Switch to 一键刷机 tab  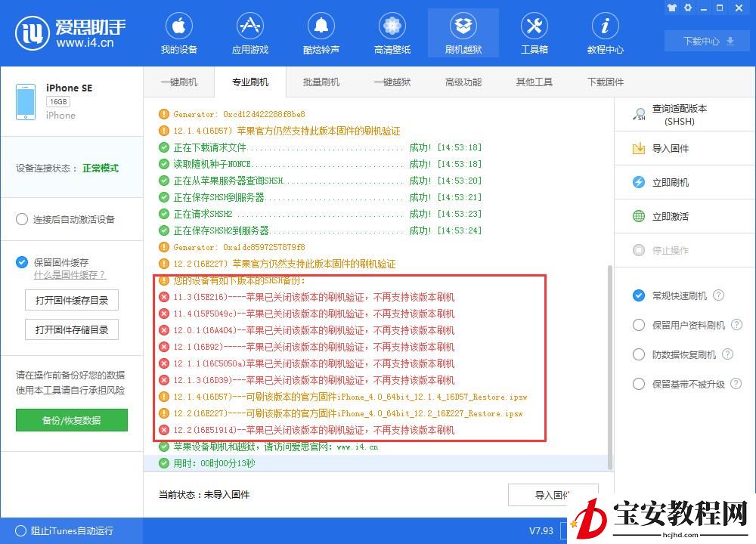tap(179, 82)
